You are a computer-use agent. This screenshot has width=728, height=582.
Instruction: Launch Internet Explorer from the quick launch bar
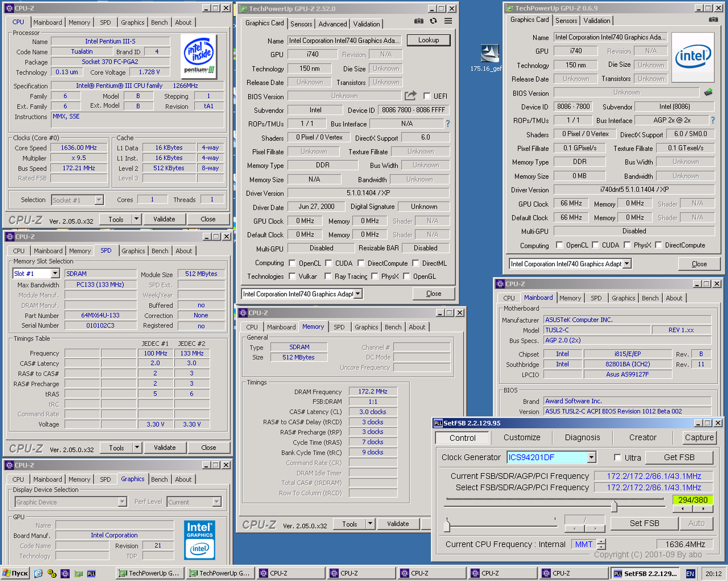click(38, 573)
